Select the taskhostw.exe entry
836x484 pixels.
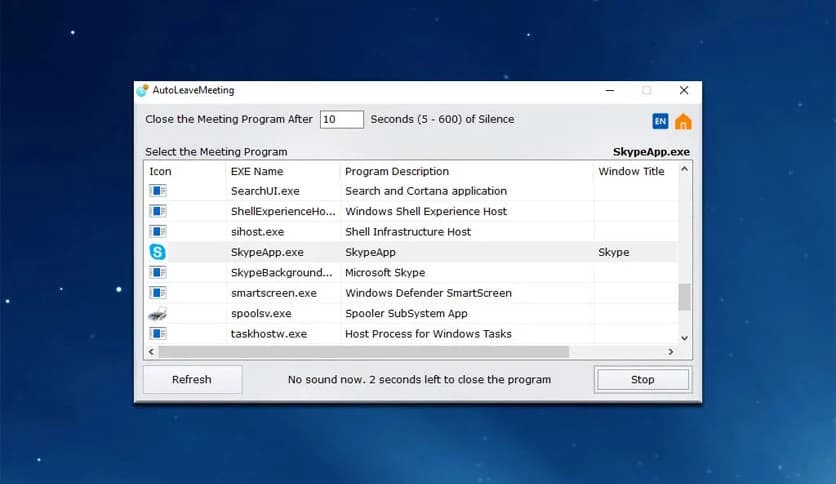coord(269,334)
